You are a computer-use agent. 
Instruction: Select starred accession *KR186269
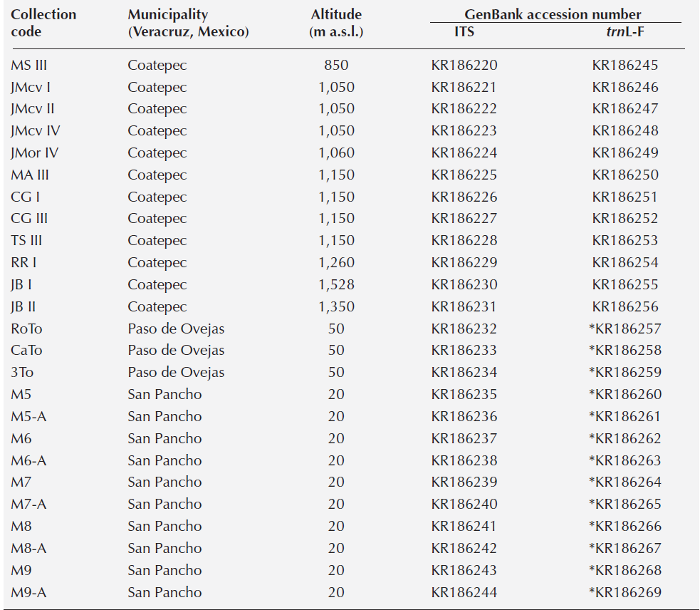[x=625, y=592]
